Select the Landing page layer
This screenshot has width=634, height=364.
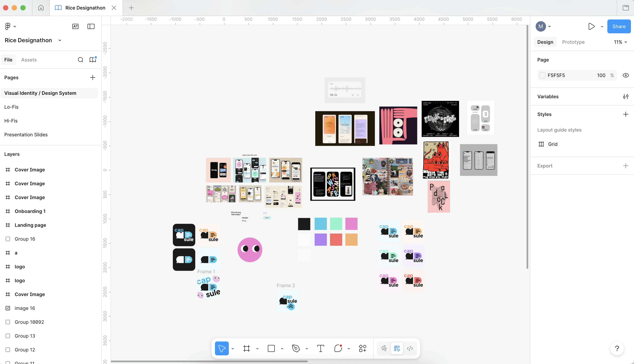(30, 225)
